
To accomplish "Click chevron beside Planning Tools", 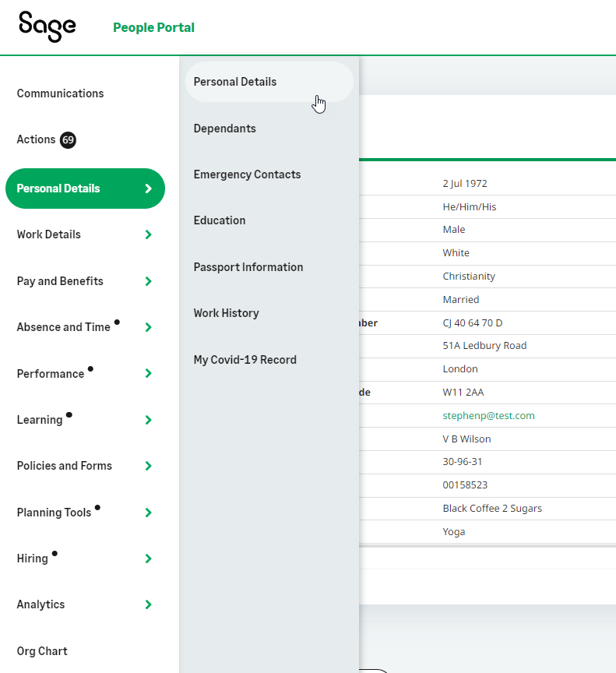I will tap(148, 513).
